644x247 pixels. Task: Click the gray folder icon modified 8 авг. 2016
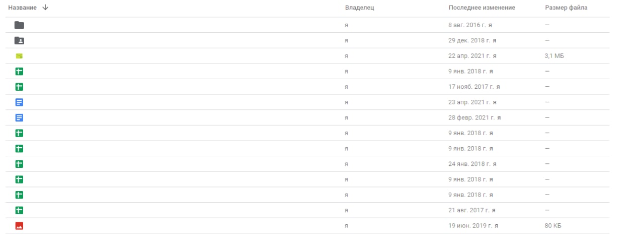pos(19,25)
